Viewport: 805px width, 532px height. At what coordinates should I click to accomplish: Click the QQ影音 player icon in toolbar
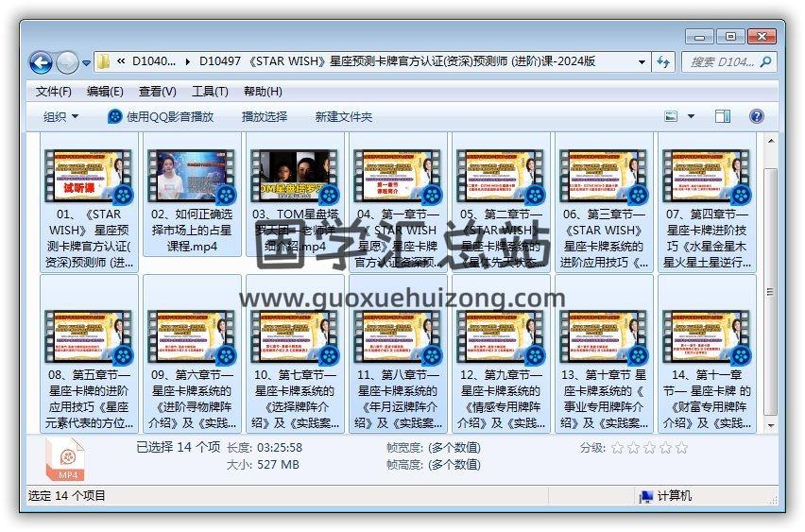point(115,116)
